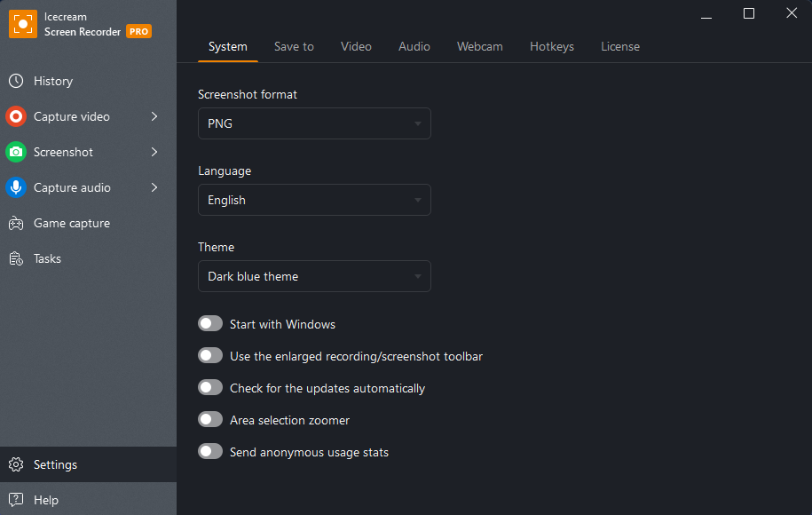Open Game capture via gamepad icon
The width and height of the screenshot is (812, 515).
[16, 223]
